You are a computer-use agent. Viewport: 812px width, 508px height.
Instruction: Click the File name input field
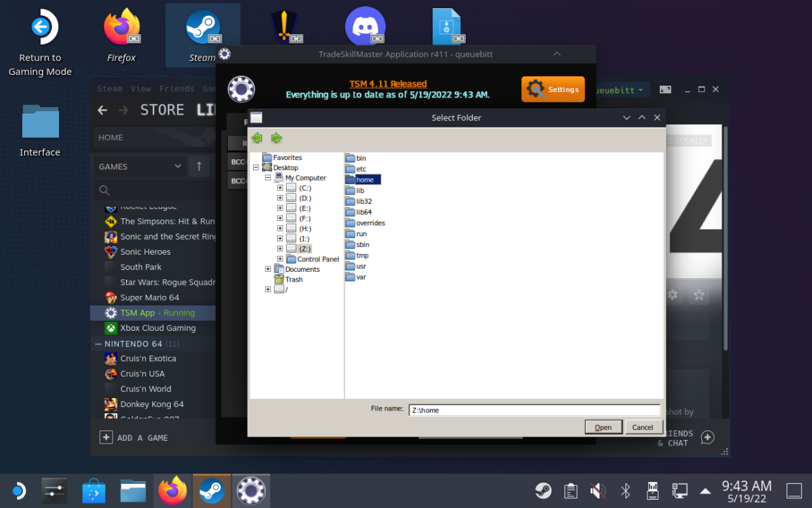click(534, 410)
